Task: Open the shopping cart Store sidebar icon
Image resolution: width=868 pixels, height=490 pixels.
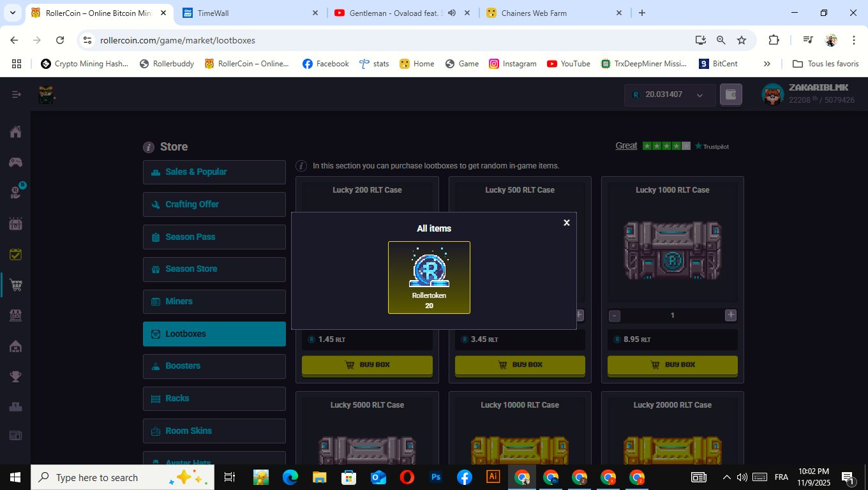Action: pyautogui.click(x=16, y=286)
